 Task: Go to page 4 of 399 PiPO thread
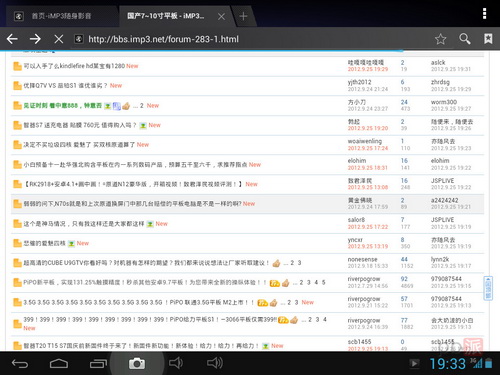[325, 319]
